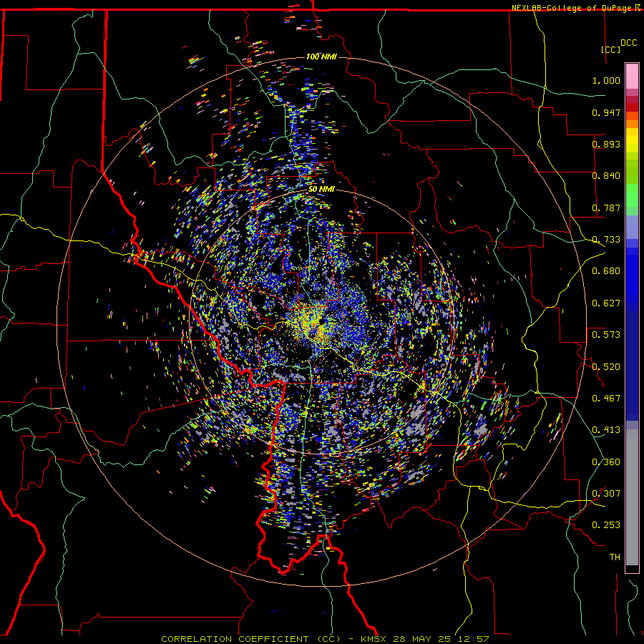644x644 pixels.
Task: Click the 50 NMI range ring label
Action: click(x=321, y=190)
